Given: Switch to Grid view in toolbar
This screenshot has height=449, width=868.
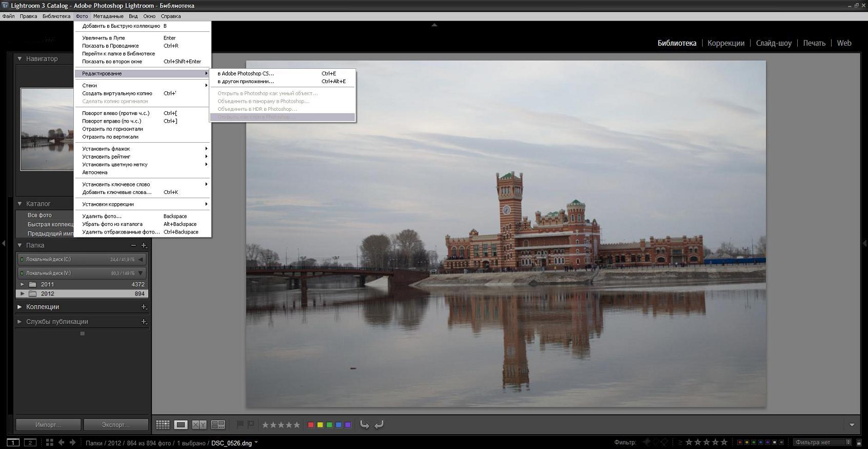Looking at the screenshot, I should click(x=163, y=424).
